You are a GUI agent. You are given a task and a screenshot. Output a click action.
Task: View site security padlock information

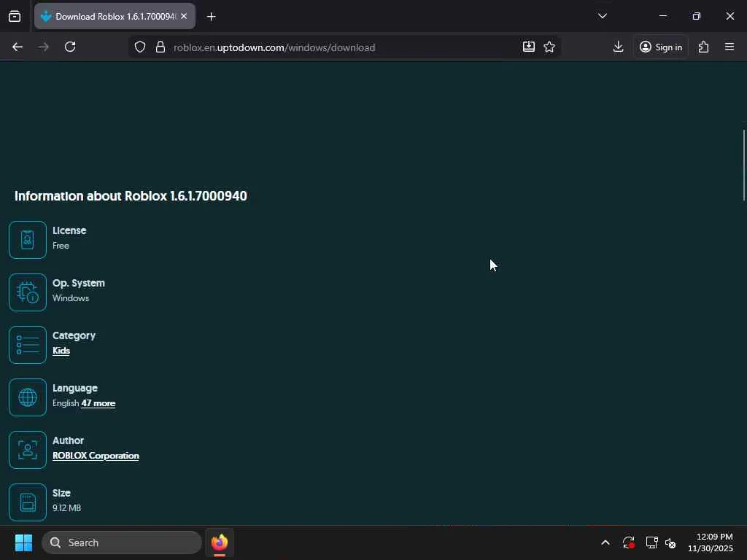[160, 47]
